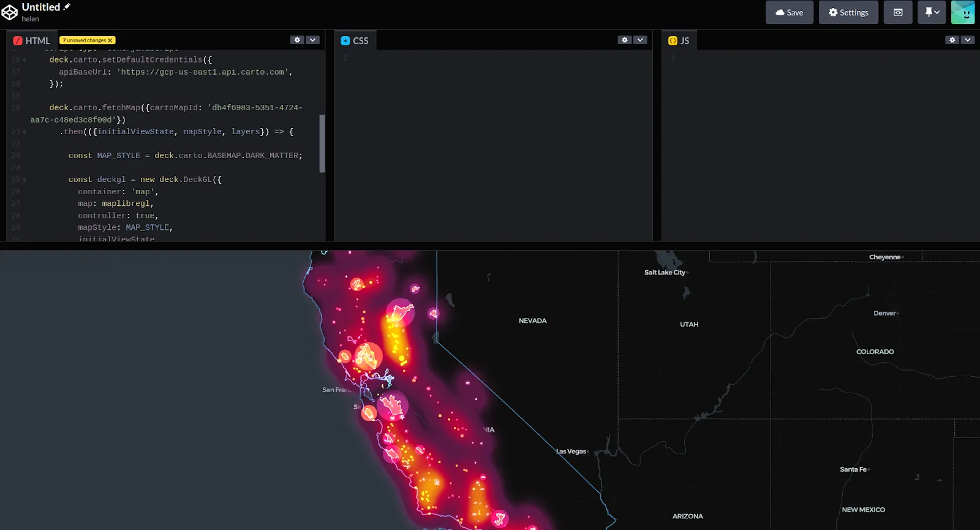The image size is (980, 530).
Task: Open the pin dropdown menu
Action: click(x=932, y=12)
